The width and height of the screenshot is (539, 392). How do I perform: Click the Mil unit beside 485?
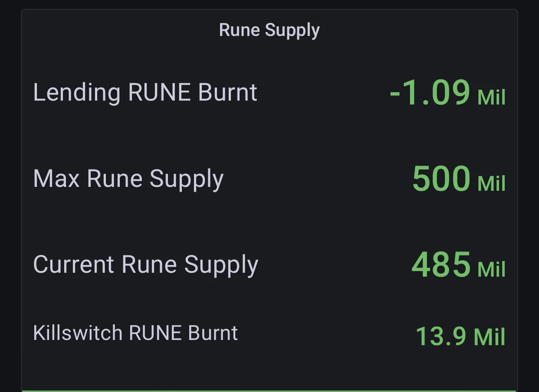pos(491,269)
